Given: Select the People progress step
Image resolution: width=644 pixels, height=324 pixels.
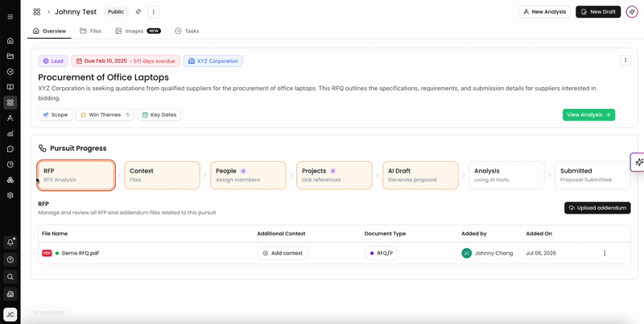Looking at the screenshot, I should click(x=248, y=175).
